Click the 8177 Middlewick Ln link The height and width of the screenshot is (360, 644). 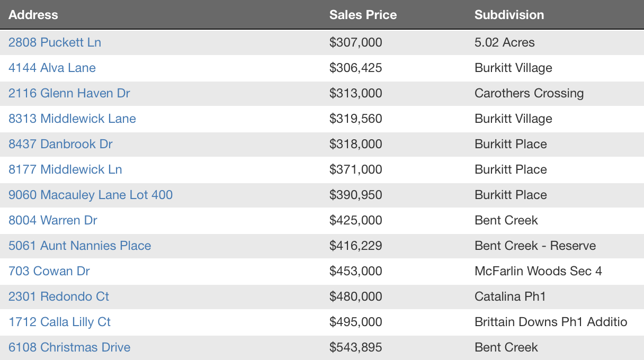65,169
